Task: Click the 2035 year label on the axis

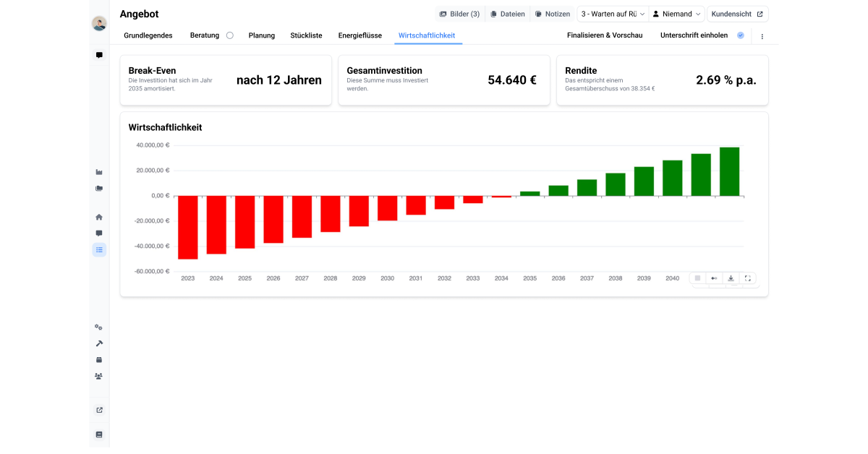Action: (530, 278)
